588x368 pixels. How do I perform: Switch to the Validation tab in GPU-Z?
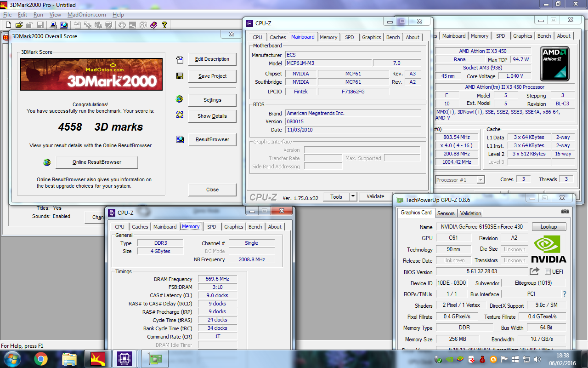[470, 213]
